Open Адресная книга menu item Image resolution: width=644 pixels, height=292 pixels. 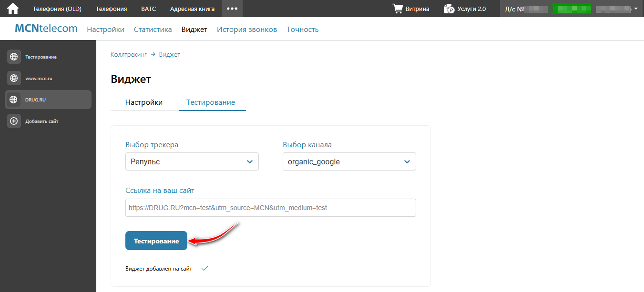[x=192, y=9]
